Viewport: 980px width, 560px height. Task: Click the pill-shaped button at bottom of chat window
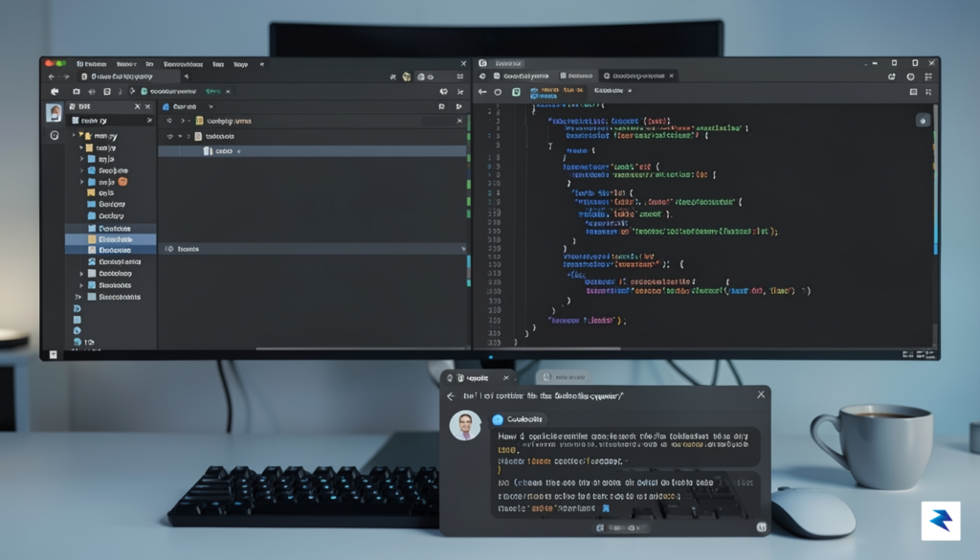(620, 528)
